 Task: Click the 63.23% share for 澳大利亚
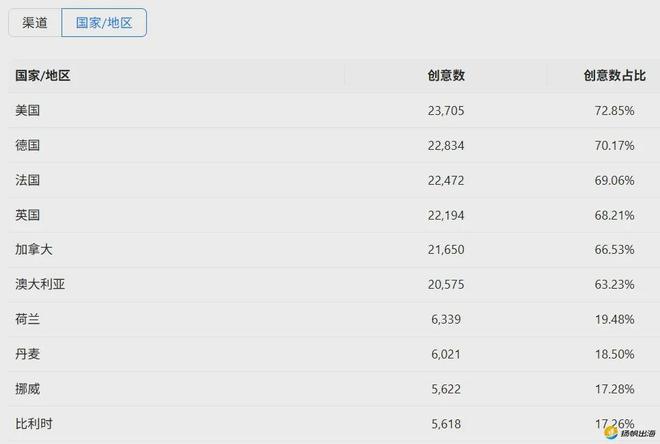pyautogui.click(x=614, y=285)
